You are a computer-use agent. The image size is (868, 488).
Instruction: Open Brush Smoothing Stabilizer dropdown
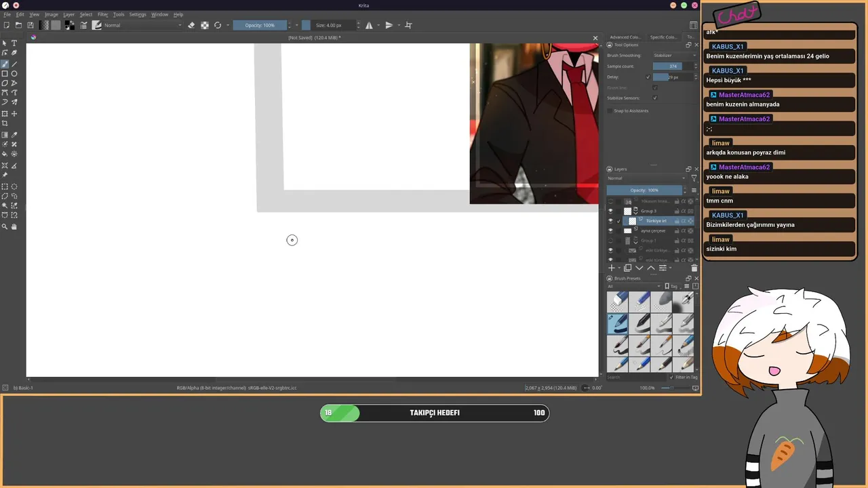point(674,56)
